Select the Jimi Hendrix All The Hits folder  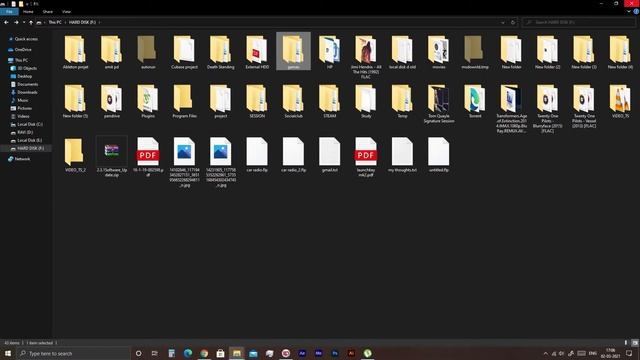click(x=366, y=56)
